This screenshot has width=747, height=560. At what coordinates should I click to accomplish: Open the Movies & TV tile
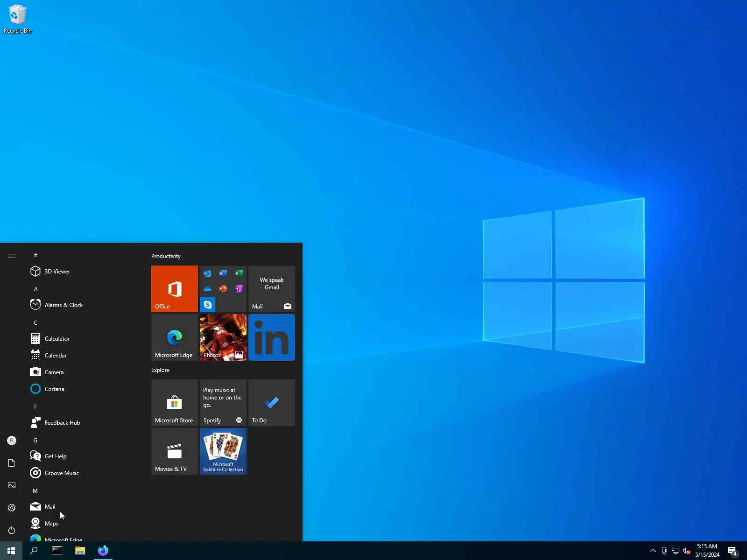(175, 451)
